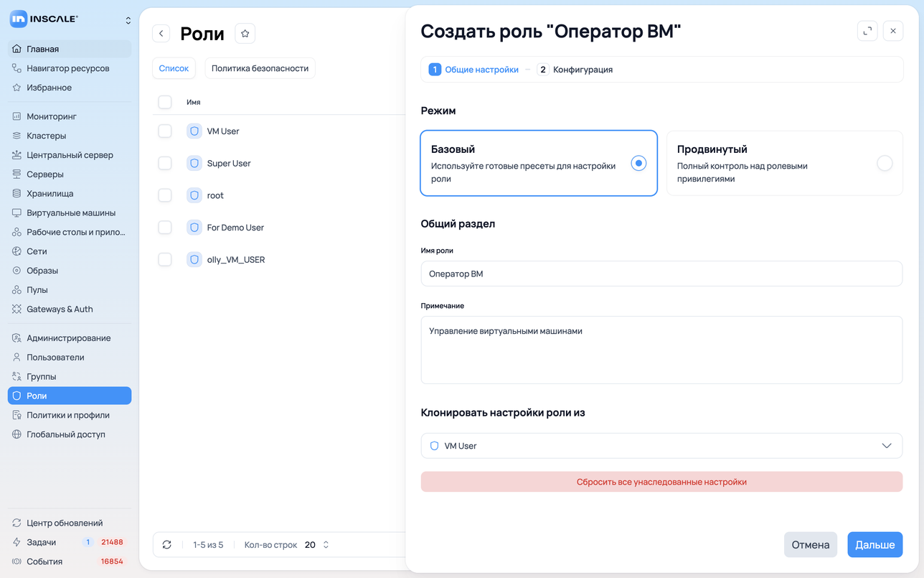Viewport: 924px width, 578px height.
Task: Click the INSCALE logo icon
Action: [18, 19]
